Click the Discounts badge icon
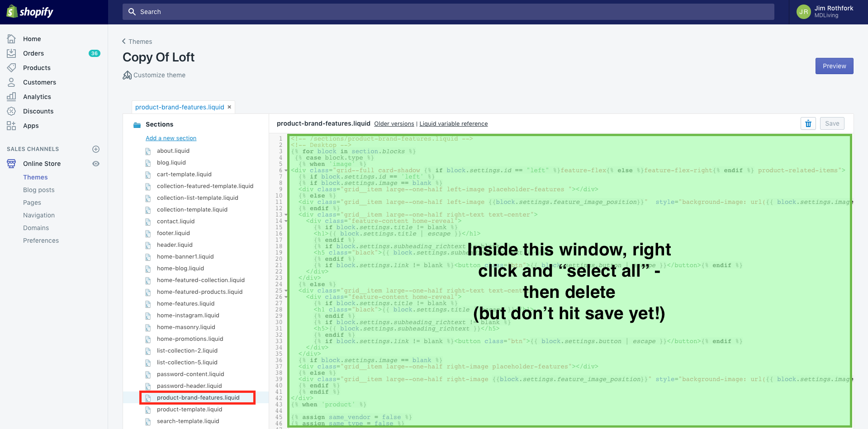Image resolution: width=868 pixels, height=429 pixels. (11, 111)
